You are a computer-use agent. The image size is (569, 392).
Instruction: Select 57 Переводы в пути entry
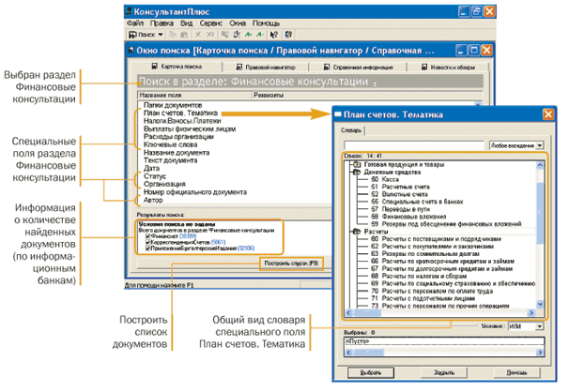pyautogui.click(x=400, y=209)
